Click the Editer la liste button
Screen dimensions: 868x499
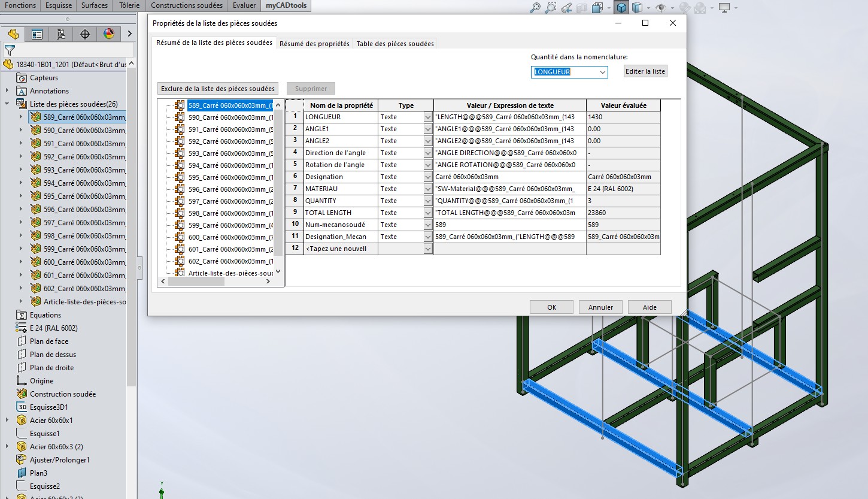coord(645,71)
